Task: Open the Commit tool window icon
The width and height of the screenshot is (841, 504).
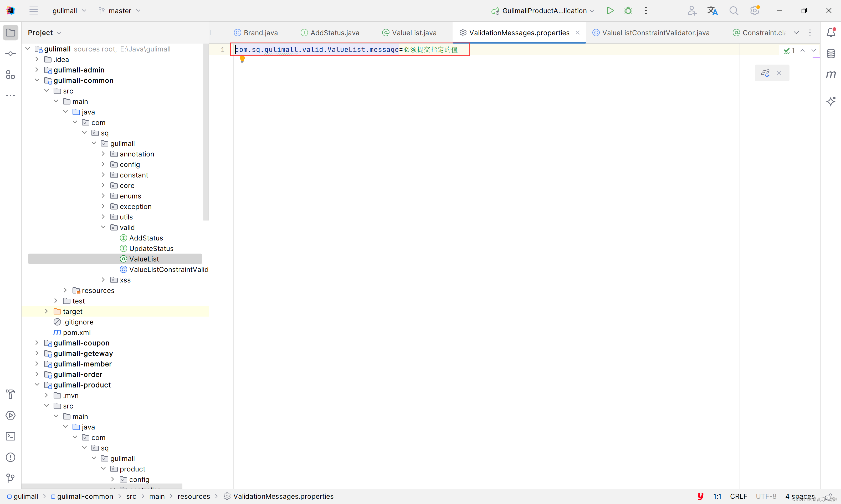Action: 11,54
